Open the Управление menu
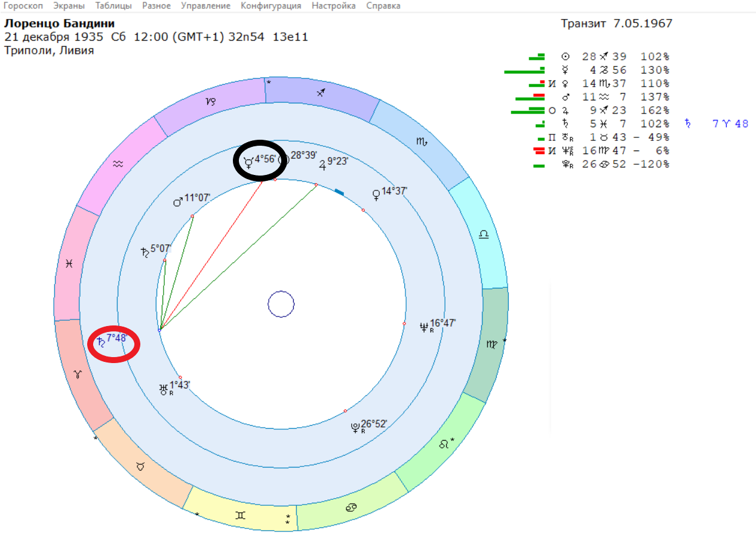The width and height of the screenshot is (756, 544). 206,5
